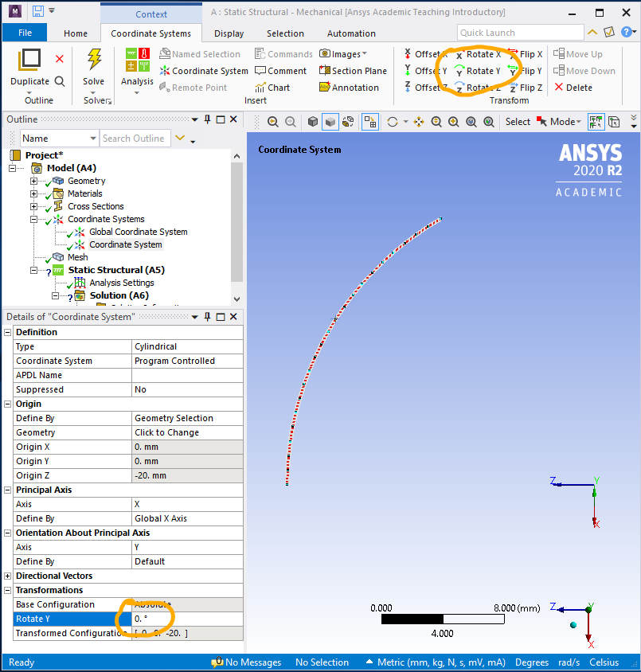
Task: Click the Rotate Y transform button
Action: click(478, 71)
